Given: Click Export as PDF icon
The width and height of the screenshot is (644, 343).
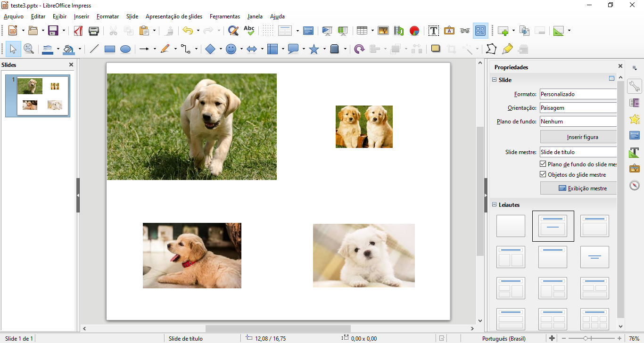Looking at the screenshot, I should tap(78, 31).
